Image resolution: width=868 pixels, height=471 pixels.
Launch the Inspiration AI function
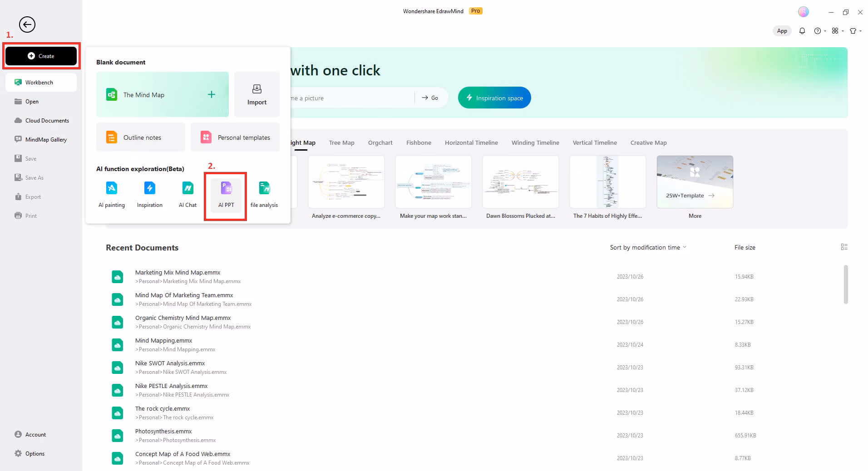pos(150,194)
